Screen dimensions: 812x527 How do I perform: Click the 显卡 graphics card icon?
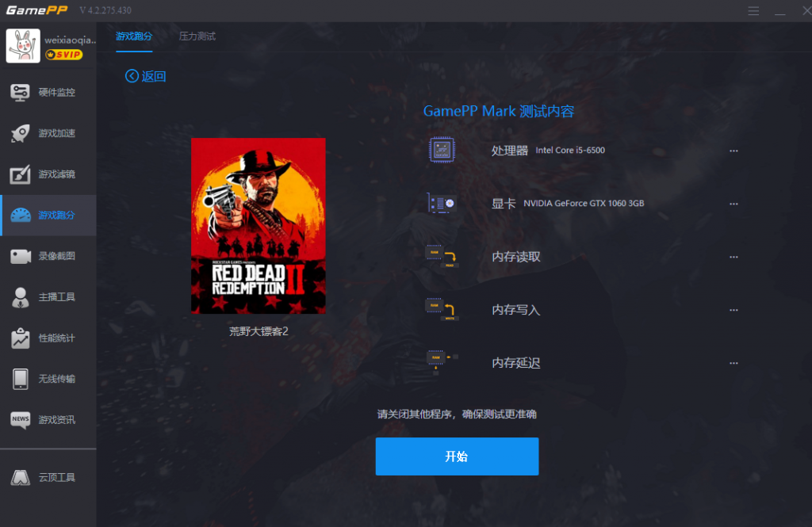442,203
